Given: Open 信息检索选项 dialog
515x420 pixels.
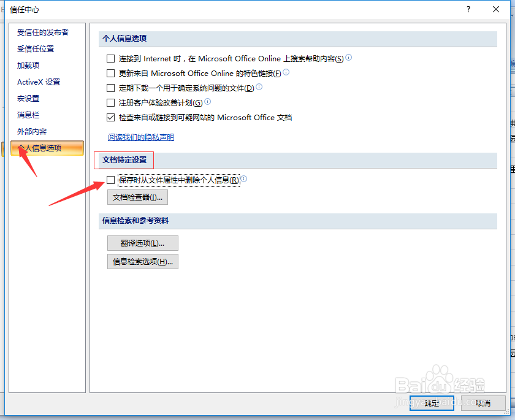Looking at the screenshot, I should tap(143, 261).
